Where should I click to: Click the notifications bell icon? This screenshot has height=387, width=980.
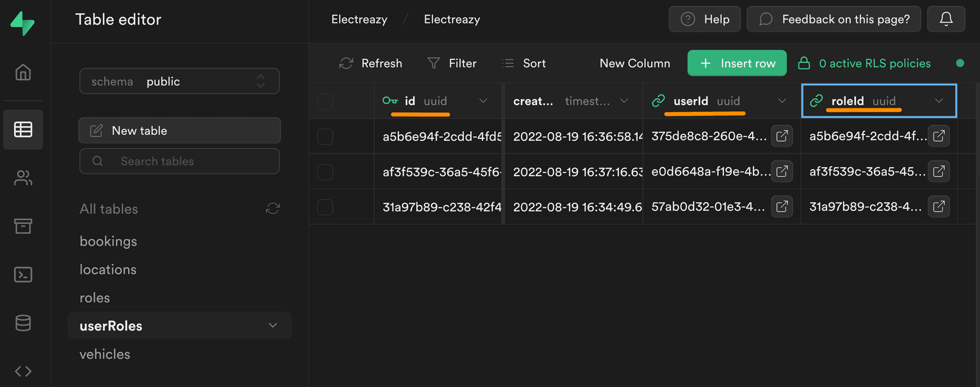pyautogui.click(x=946, y=19)
